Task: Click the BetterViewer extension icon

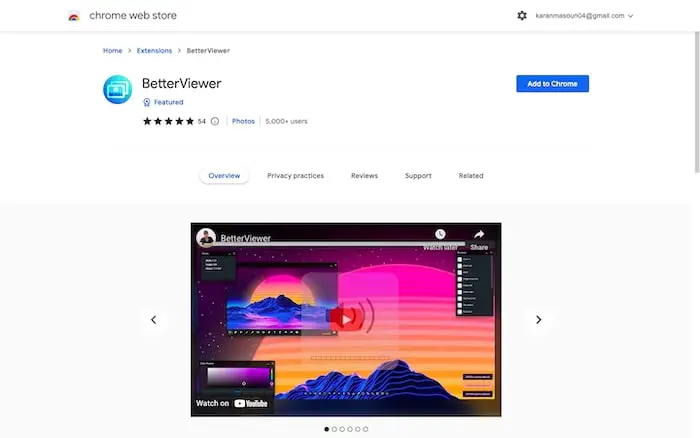Action: coord(117,89)
